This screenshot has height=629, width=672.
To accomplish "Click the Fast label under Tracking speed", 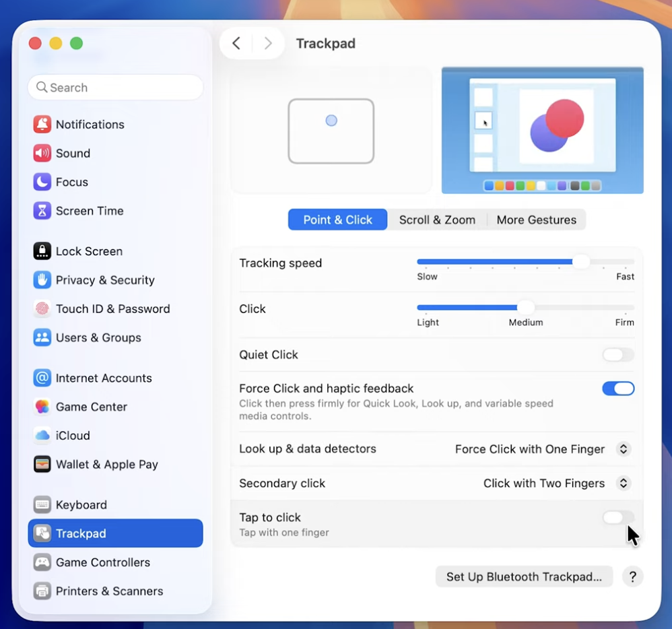I will coord(625,277).
